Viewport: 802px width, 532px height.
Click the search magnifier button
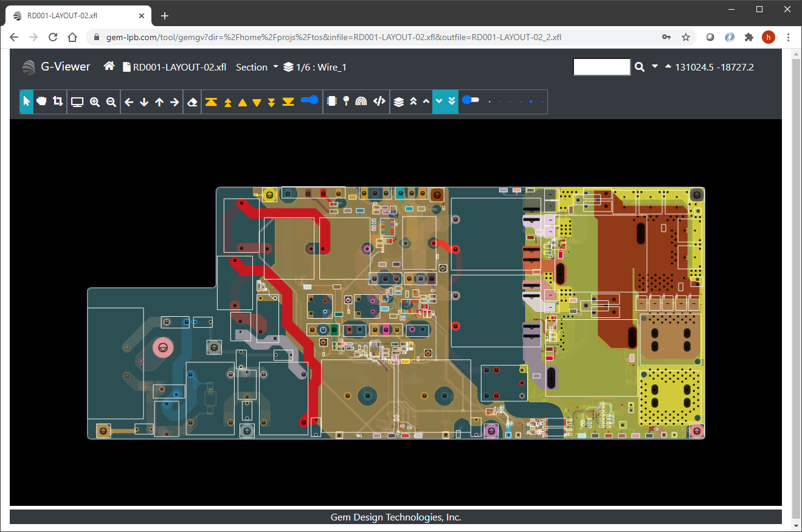click(x=640, y=67)
